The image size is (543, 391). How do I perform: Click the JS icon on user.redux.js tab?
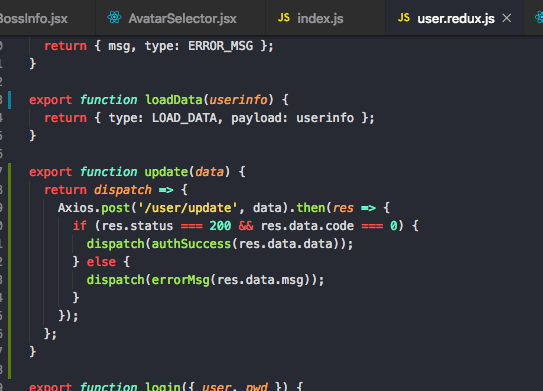[x=404, y=18]
